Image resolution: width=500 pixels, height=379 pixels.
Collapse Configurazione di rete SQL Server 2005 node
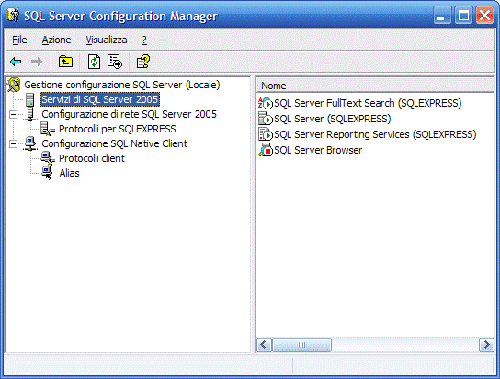pos(13,114)
